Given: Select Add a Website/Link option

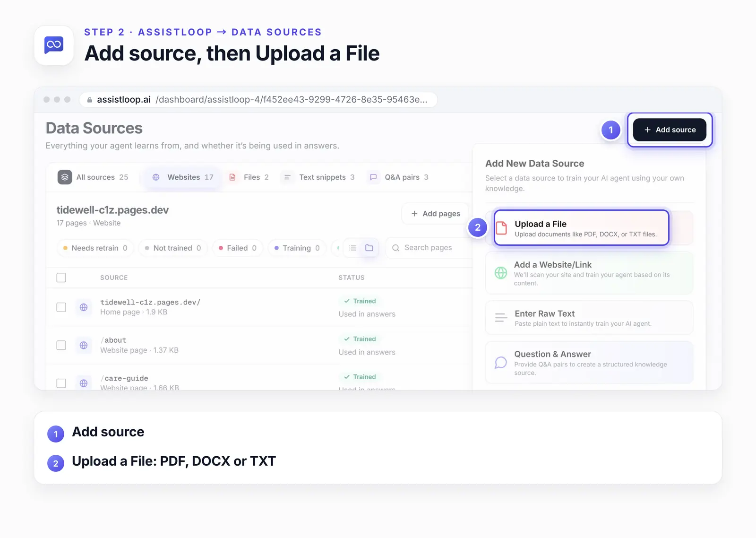Looking at the screenshot, I should (x=589, y=273).
